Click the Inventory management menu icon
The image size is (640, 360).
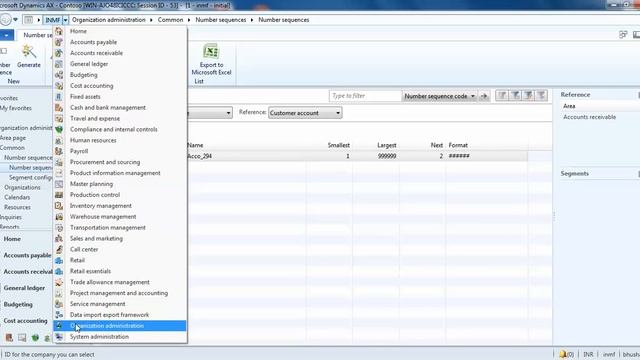[59, 206]
